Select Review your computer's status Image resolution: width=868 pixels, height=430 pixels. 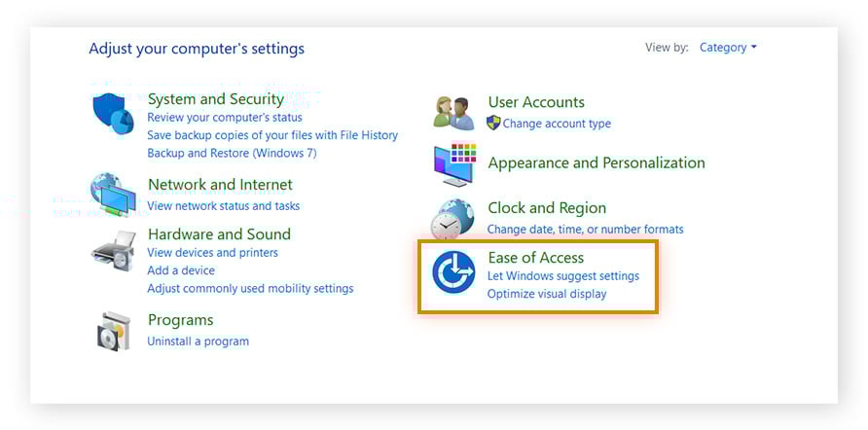point(225,118)
